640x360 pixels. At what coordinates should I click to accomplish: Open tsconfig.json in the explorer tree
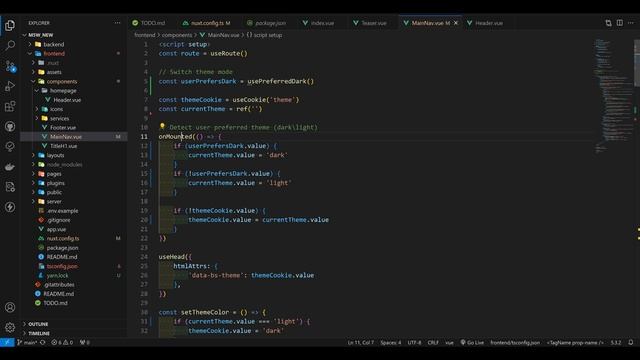(62, 266)
